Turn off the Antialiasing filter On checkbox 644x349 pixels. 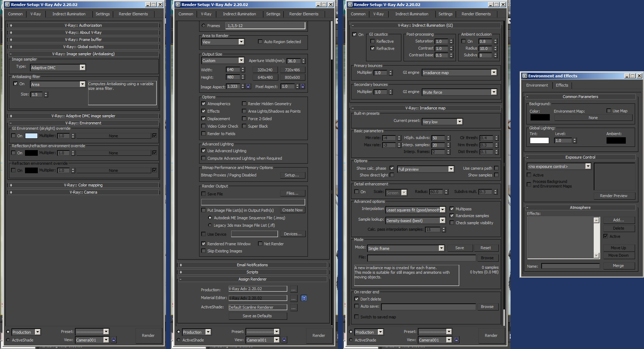pos(15,84)
